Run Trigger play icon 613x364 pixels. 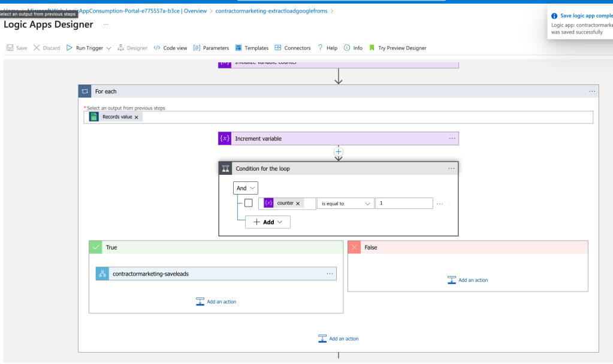point(70,48)
